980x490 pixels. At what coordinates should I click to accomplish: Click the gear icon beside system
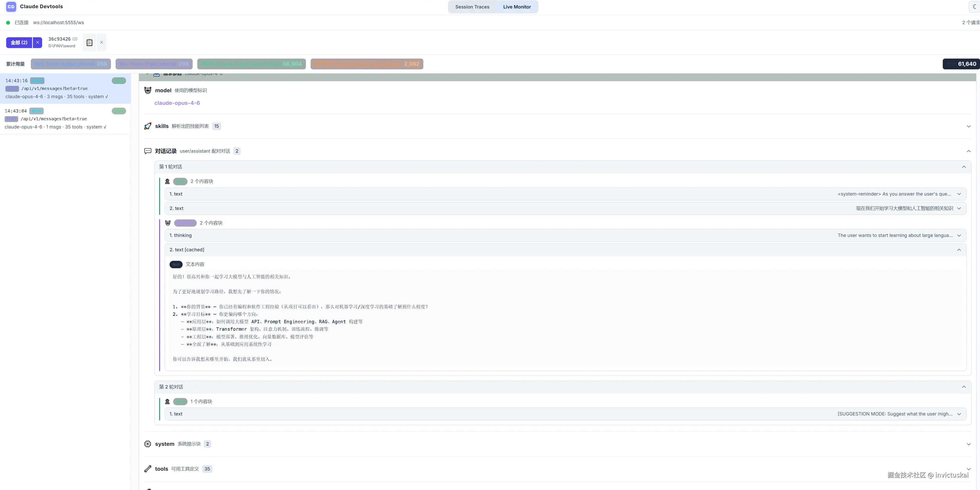click(148, 444)
